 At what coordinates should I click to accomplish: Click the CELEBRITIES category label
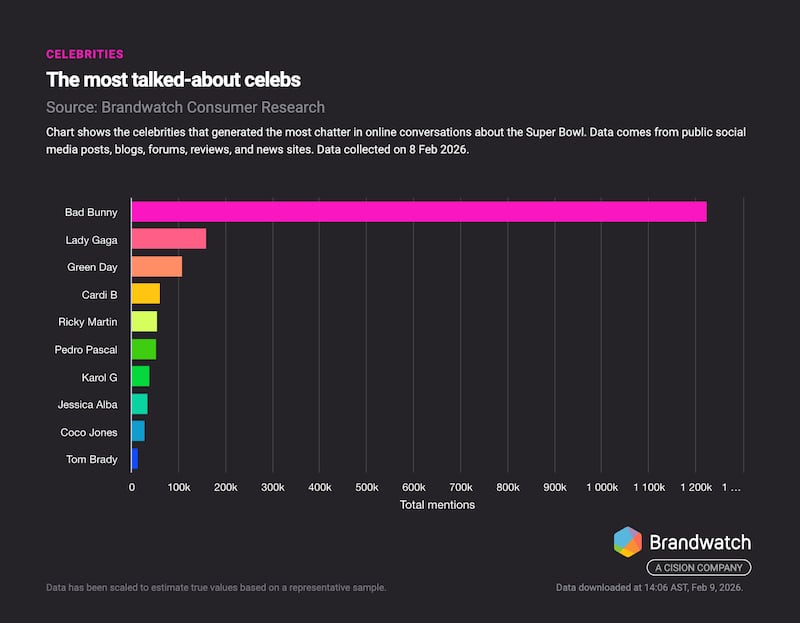coord(85,54)
